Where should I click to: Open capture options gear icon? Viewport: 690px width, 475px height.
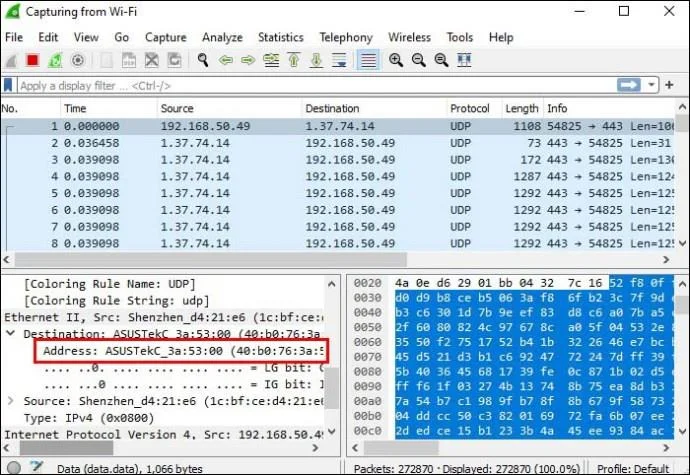(x=78, y=60)
